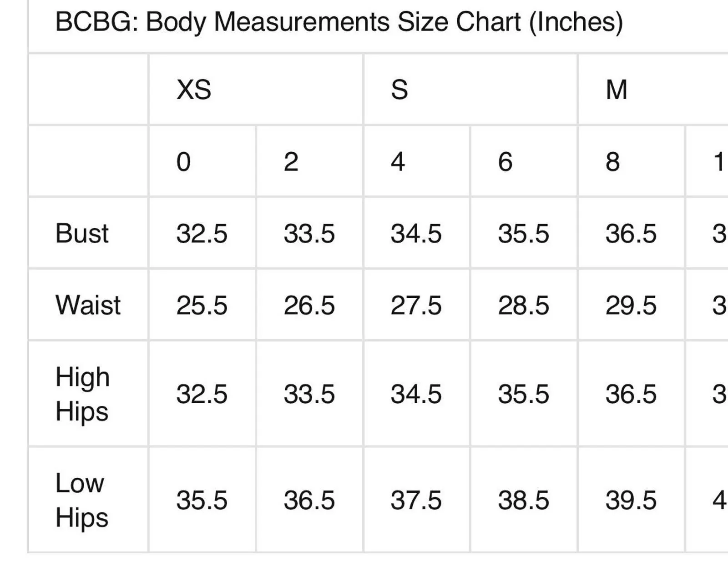Click Low Hips value 36.5 cell
Screen dimensions: 728x581
tap(309, 500)
